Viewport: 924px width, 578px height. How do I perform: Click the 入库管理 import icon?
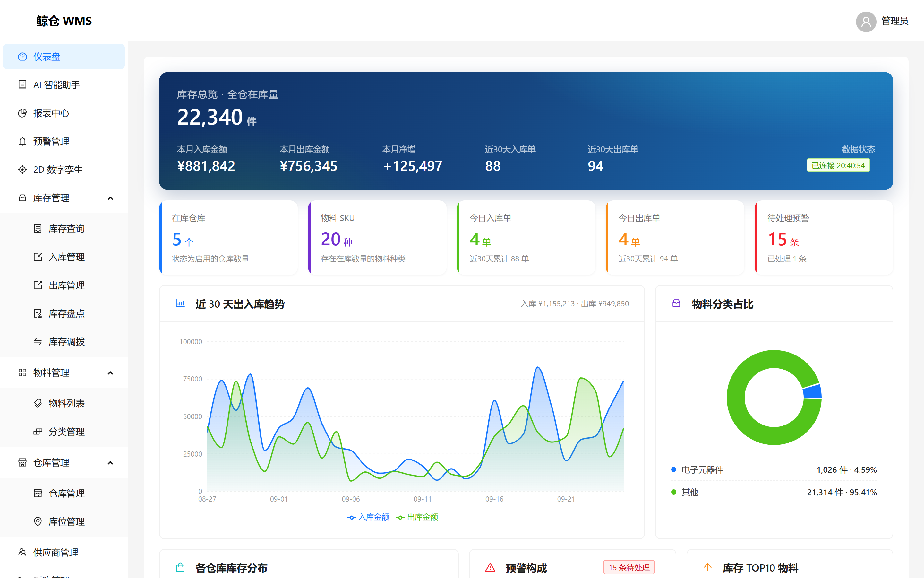(38, 257)
